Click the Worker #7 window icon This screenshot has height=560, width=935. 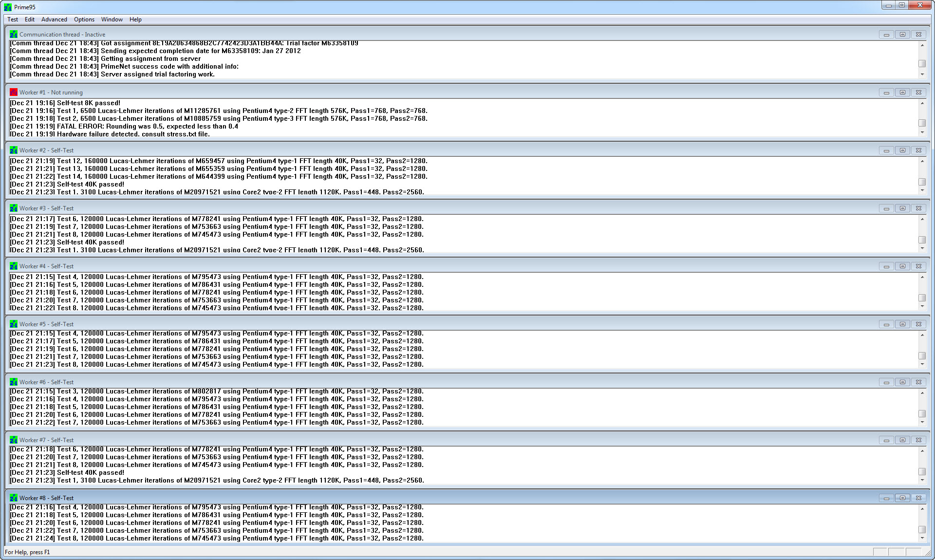pos(14,440)
